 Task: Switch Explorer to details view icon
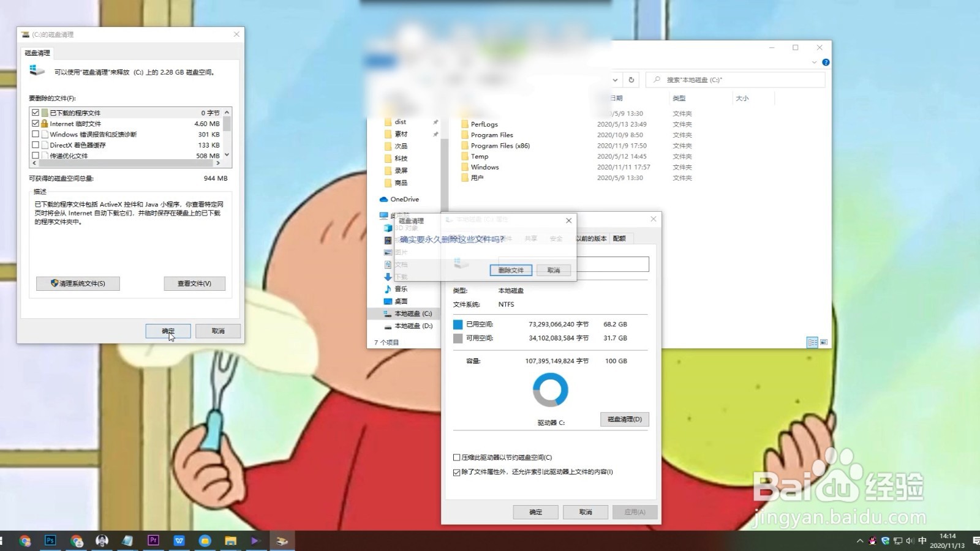click(812, 342)
